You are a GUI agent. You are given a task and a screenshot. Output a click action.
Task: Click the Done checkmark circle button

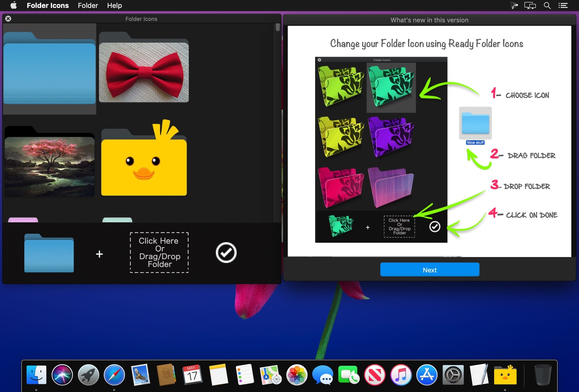pos(226,253)
